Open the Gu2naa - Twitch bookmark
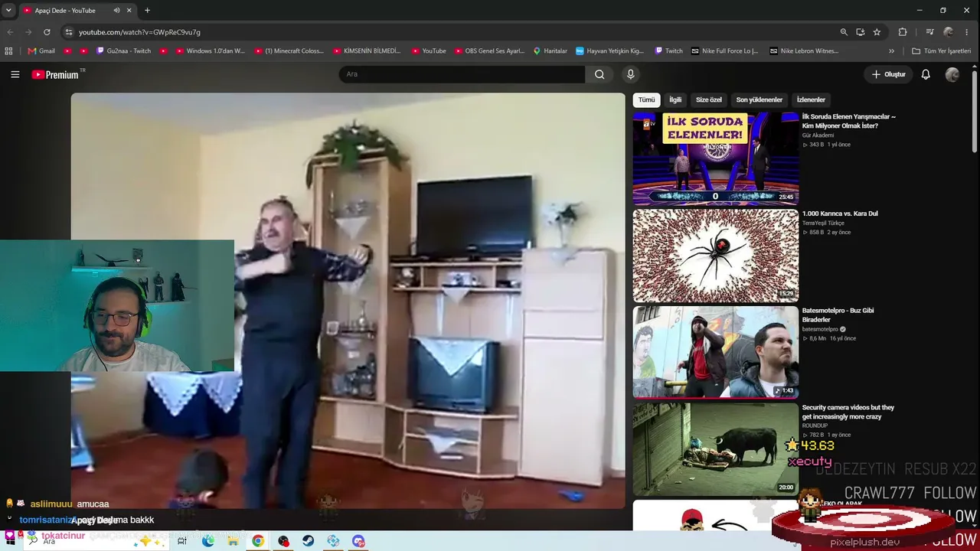Image resolution: width=980 pixels, height=551 pixels. (x=123, y=51)
